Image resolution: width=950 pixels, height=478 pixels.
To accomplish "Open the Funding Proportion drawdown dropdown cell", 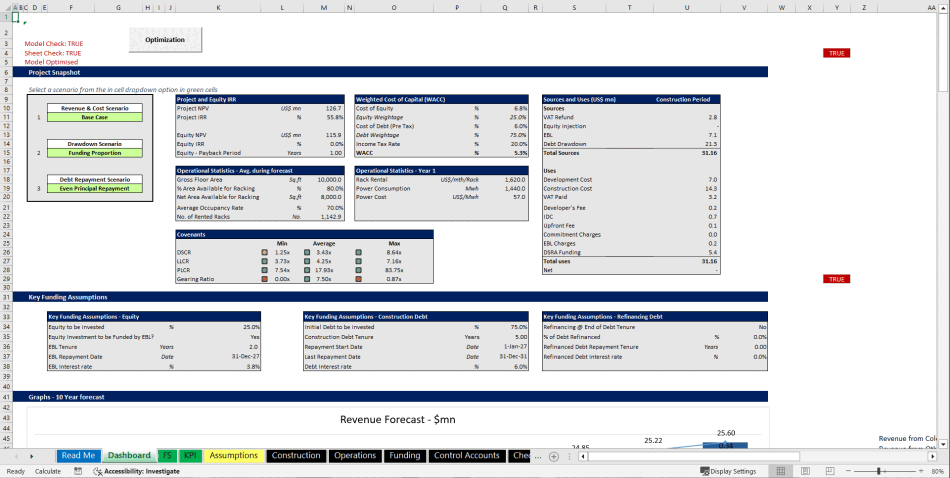I will [x=95, y=153].
